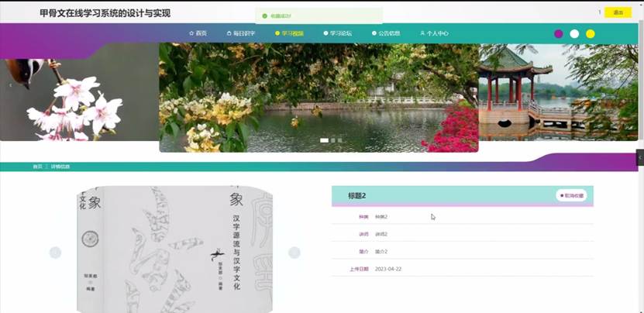Pick the yellow theme color circle

point(591,33)
